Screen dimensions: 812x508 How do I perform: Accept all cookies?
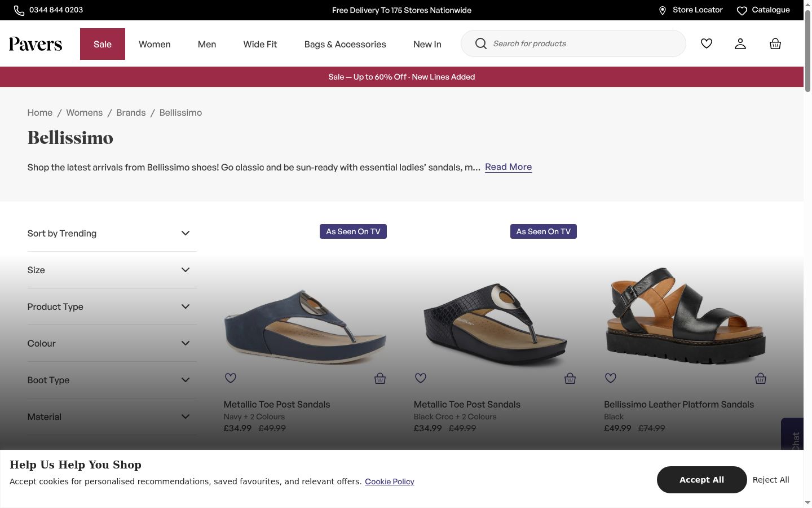[x=701, y=480]
